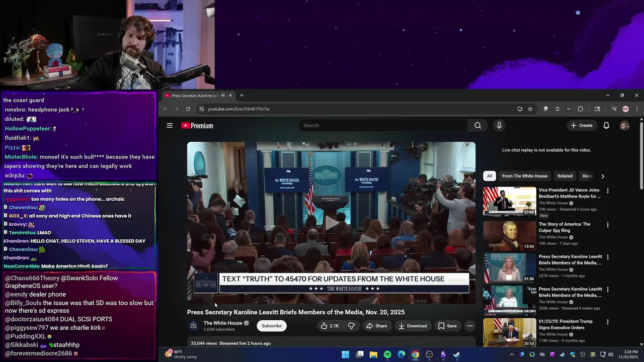Focus the YouTube search box
Screen dimensions: 644x362
point(383,126)
